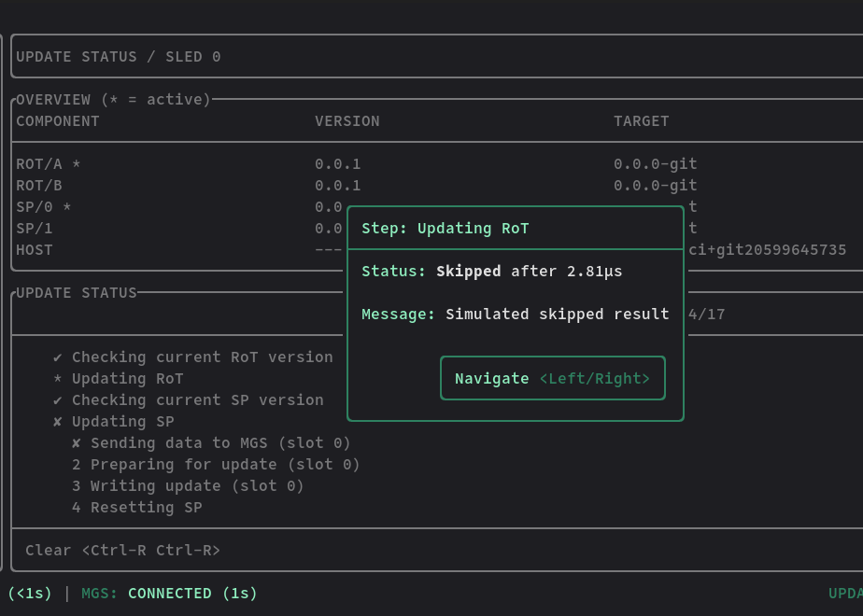The height and width of the screenshot is (616, 863).
Task: Click 'Message: Simulated skipped result' line
Action: tap(516, 314)
